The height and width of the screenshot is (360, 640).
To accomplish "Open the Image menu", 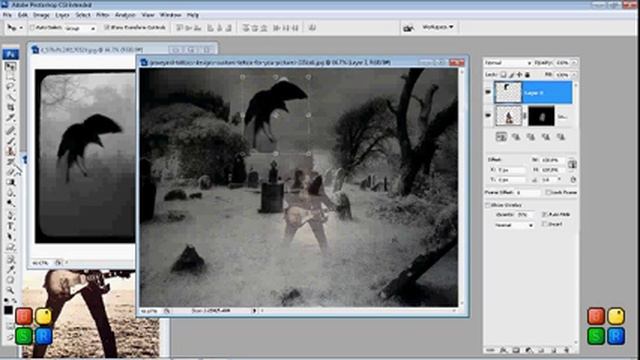I will (x=41, y=15).
